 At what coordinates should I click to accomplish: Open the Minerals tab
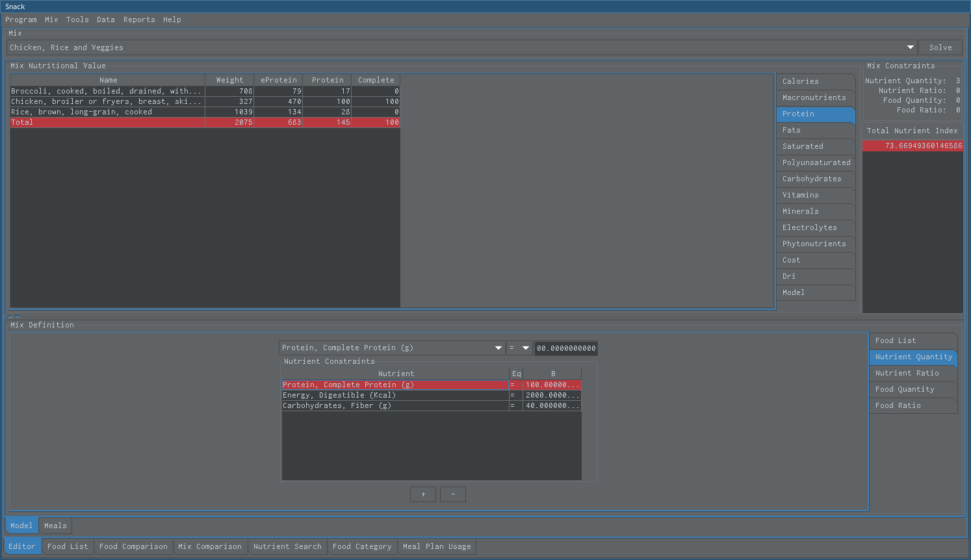pyautogui.click(x=815, y=211)
